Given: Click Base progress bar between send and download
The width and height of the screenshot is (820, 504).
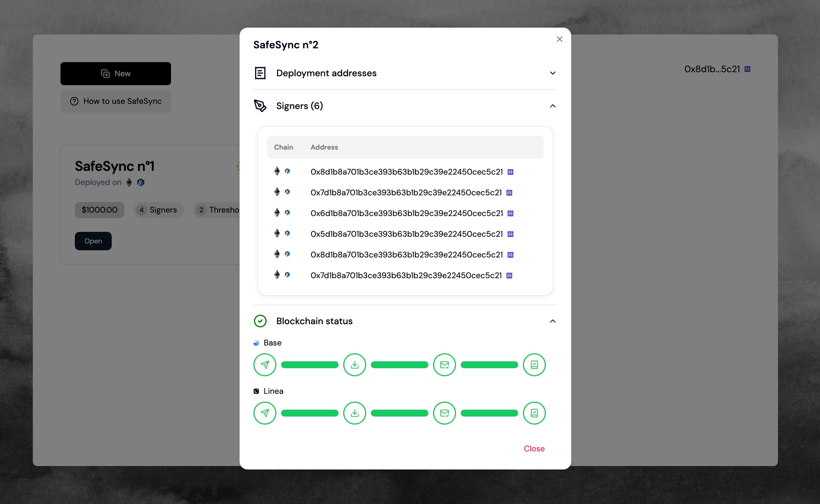Looking at the screenshot, I should point(310,365).
